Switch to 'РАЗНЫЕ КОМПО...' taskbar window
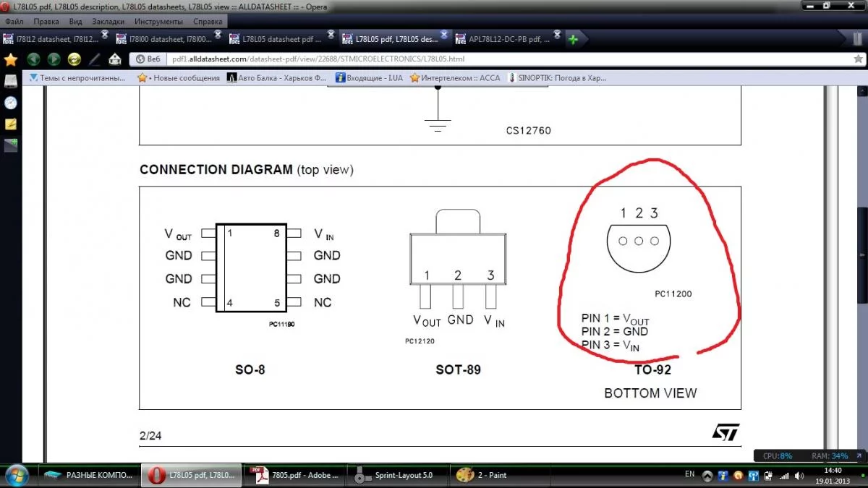 88,475
